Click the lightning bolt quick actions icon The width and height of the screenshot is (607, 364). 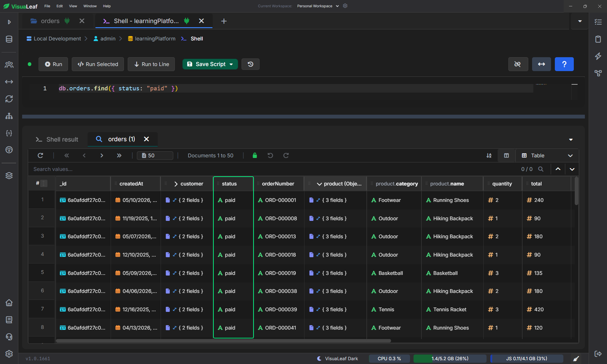point(598,56)
